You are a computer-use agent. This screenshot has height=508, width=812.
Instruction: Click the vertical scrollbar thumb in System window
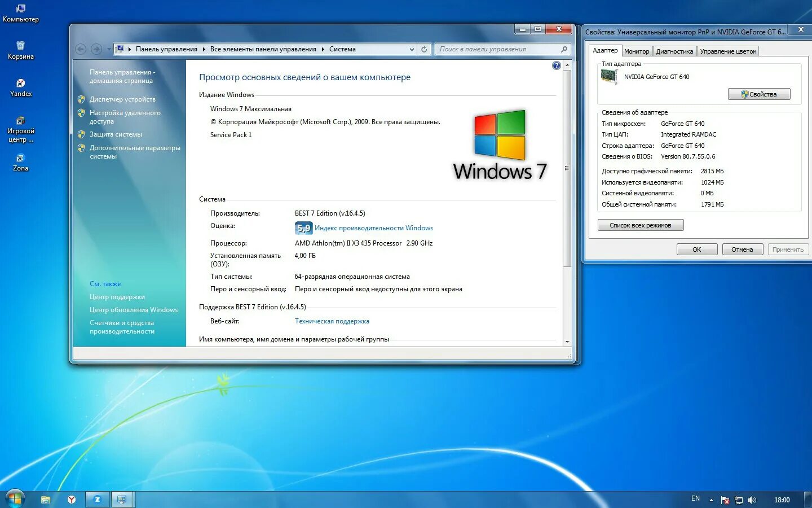[x=567, y=168]
